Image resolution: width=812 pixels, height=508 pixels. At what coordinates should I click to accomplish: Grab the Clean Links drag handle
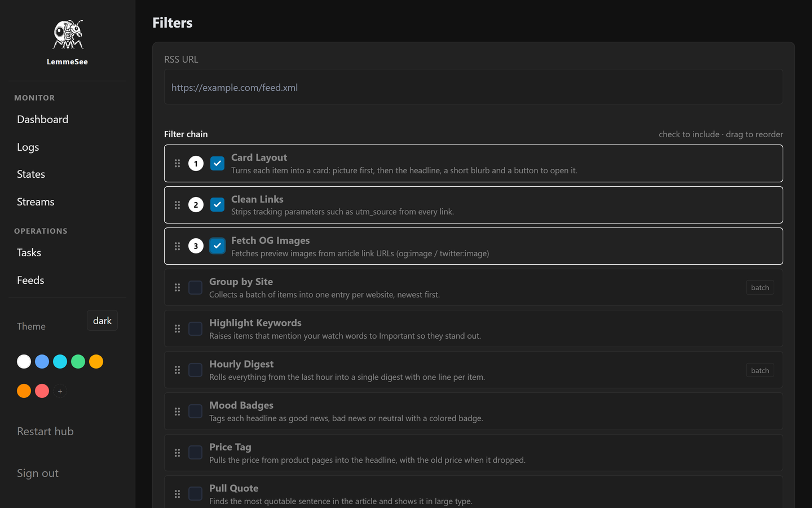tap(177, 205)
